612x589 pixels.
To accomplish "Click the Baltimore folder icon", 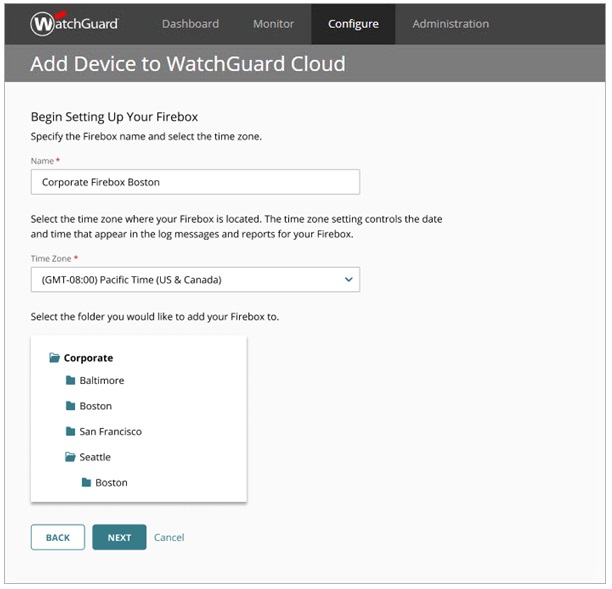I will 70,380.
